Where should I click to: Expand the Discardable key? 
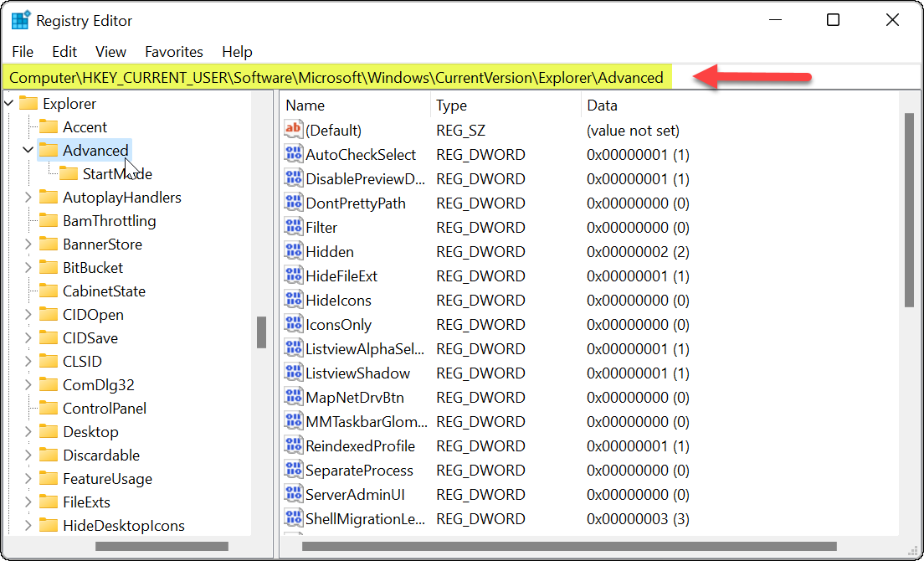(28, 455)
